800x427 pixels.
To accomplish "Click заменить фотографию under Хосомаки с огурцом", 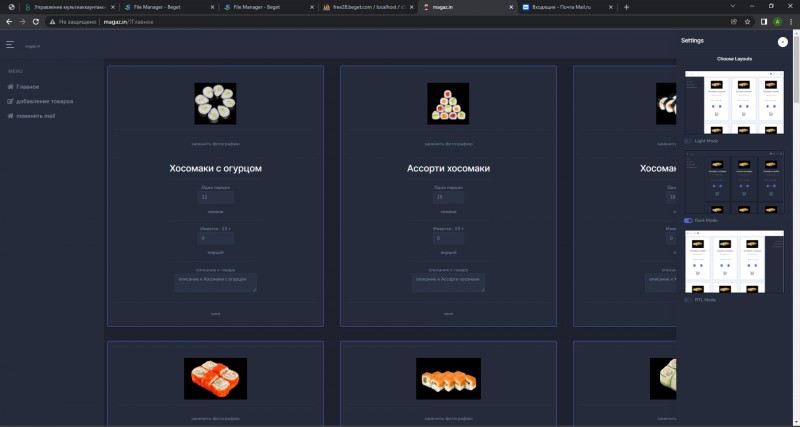I will tap(215, 144).
